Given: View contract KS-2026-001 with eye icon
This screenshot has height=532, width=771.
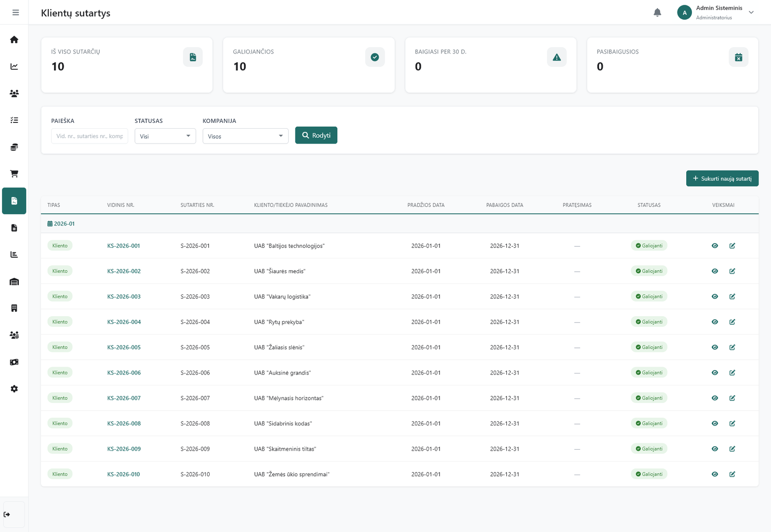Looking at the screenshot, I should tap(715, 246).
